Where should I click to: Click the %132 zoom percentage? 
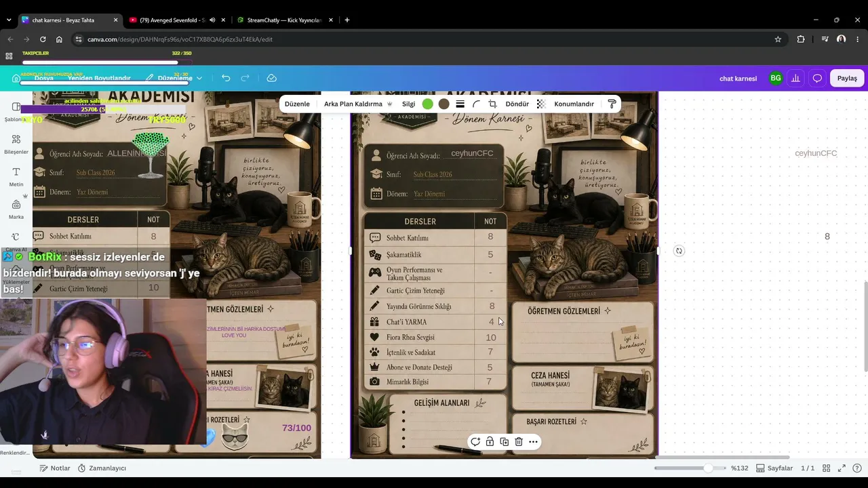point(739,468)
